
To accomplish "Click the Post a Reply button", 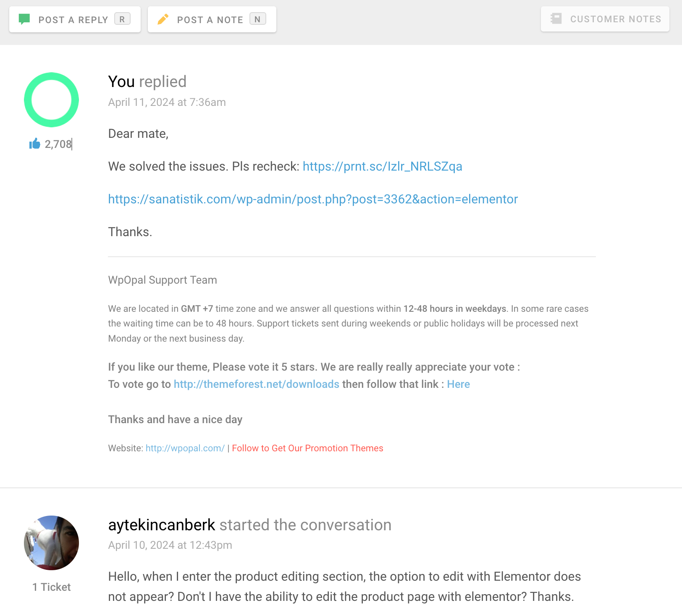I will pyautogui.click(x=75, y=19).
